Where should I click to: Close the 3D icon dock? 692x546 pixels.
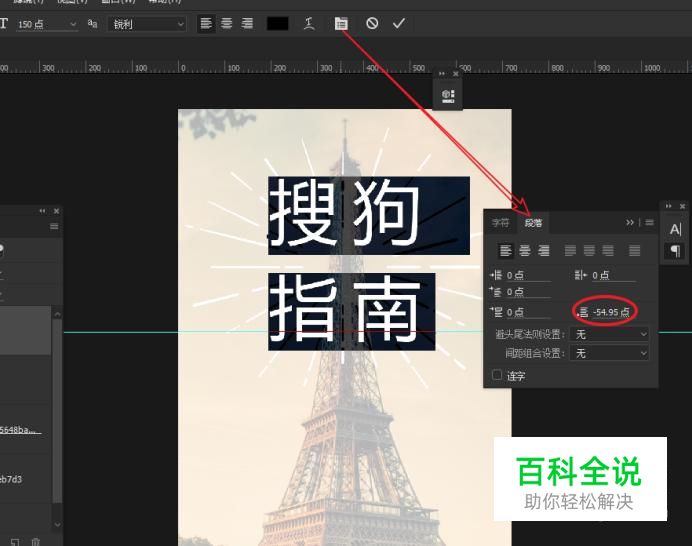455,74
